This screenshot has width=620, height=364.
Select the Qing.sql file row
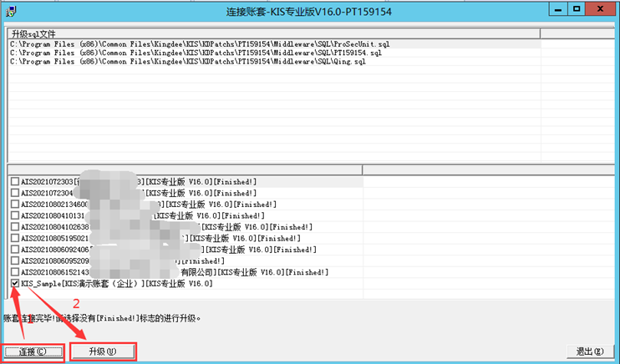tap(274, 61)
